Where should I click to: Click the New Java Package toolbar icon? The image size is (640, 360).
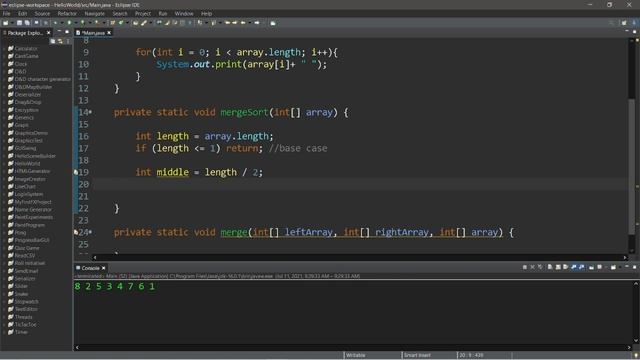click(112, 23)
